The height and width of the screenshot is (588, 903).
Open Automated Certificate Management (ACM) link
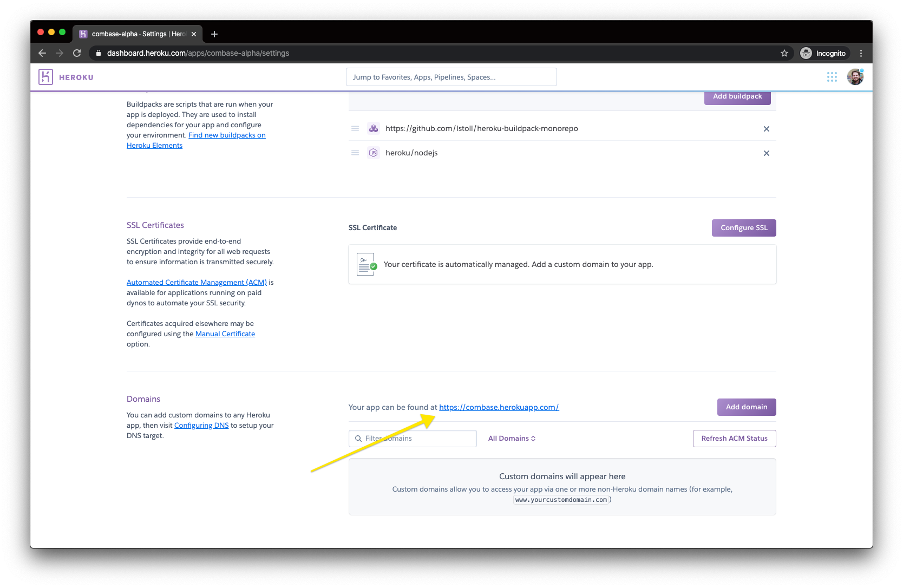tap(197, 282)
